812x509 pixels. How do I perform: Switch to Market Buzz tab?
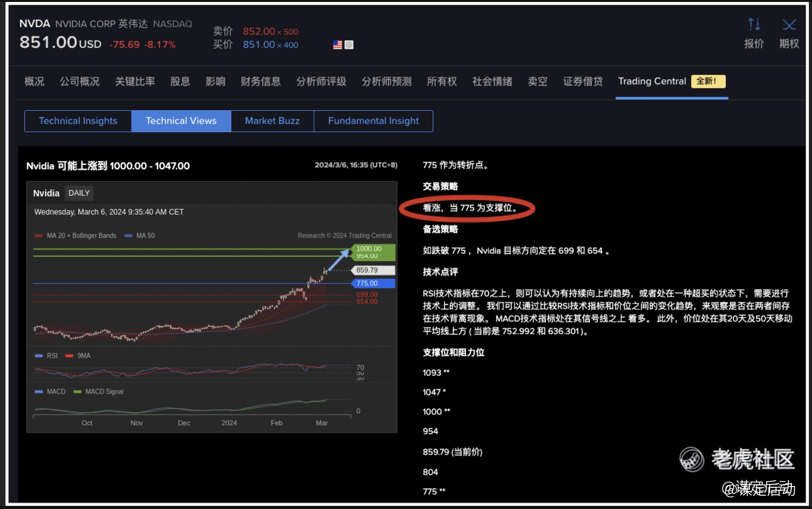272,121
